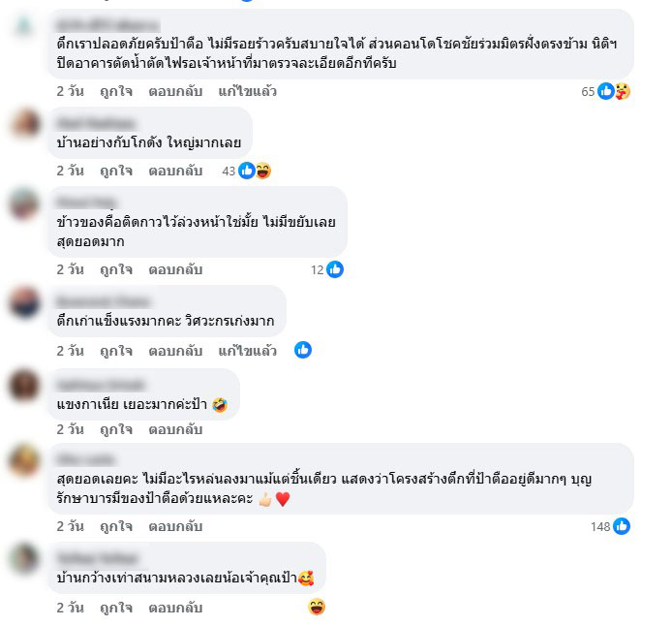Screen dimensions: 672x626
Task: Open the blurred avatar of the first commenter
Action: click(x=24, y=25)
